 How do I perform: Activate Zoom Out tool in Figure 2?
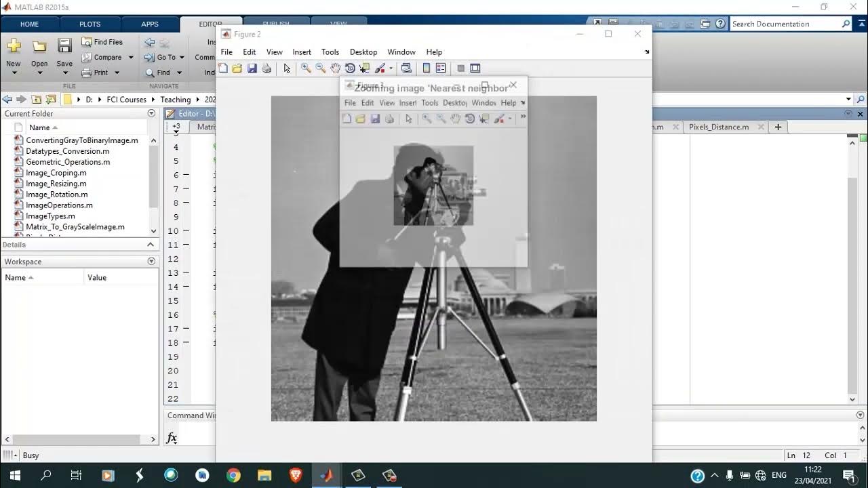coord(320,68)
